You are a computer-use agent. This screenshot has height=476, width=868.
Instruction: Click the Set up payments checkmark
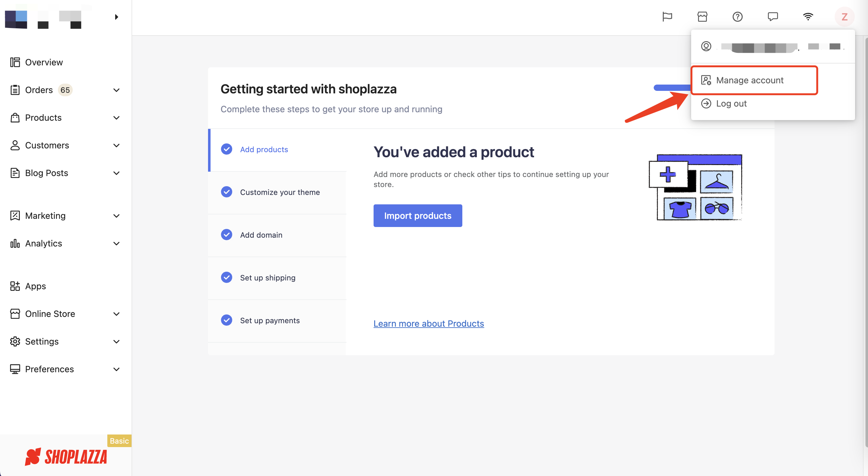click(226, 320)
